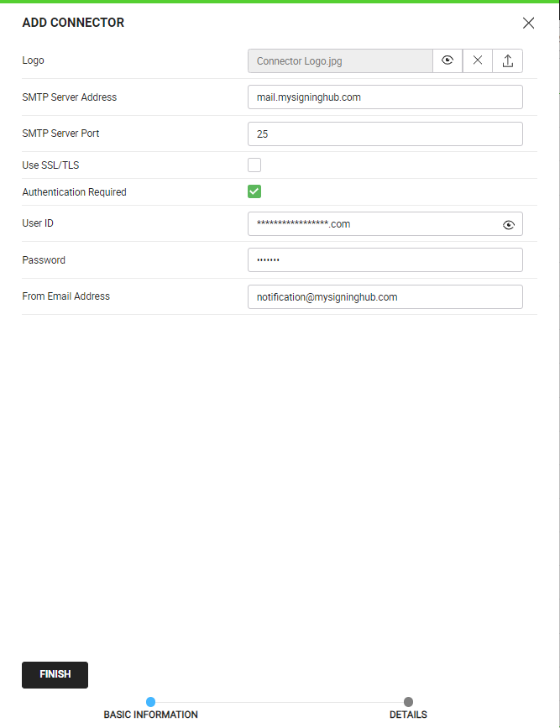Jump to the Details step dot
560x728 pixels.
click(x=408, y=702)
